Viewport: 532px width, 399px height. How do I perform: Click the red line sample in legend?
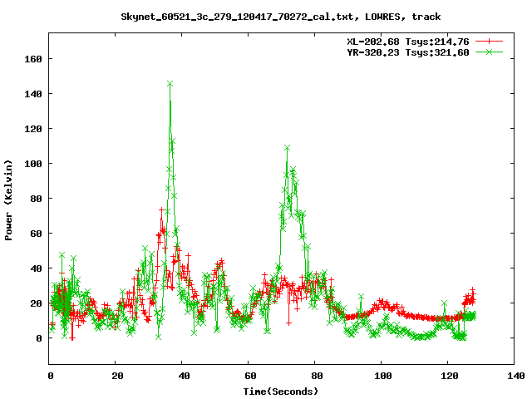coord(489,42)
